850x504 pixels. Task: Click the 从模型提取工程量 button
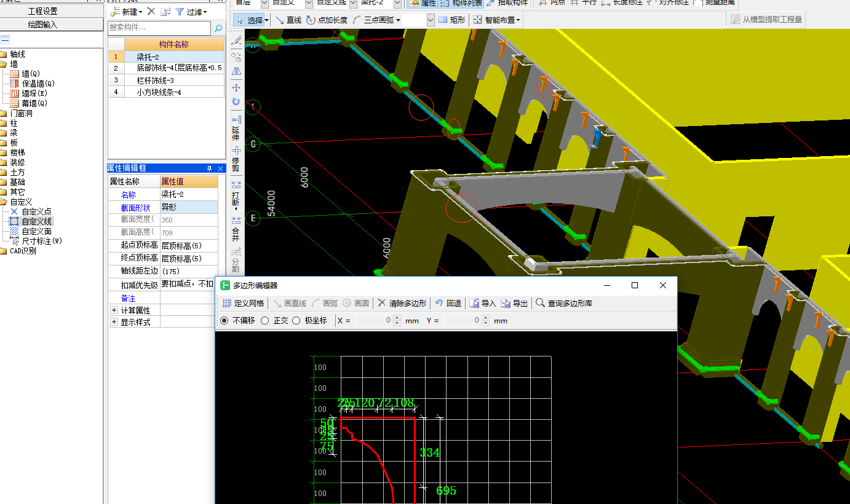pos(767,20)
